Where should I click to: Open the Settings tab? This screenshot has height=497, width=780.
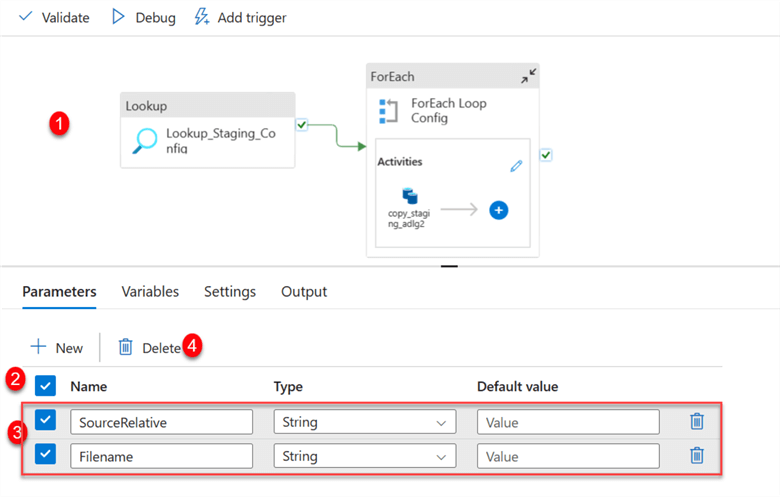tap(230, 292)
